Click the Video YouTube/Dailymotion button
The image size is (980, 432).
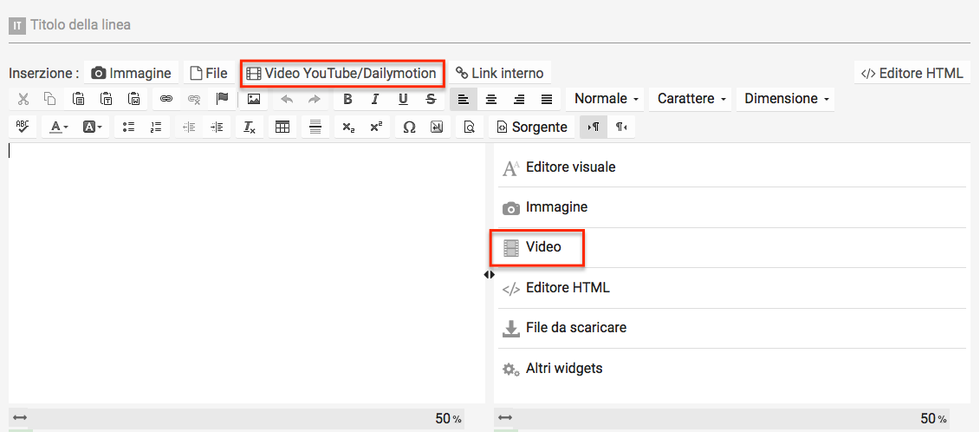341,73
